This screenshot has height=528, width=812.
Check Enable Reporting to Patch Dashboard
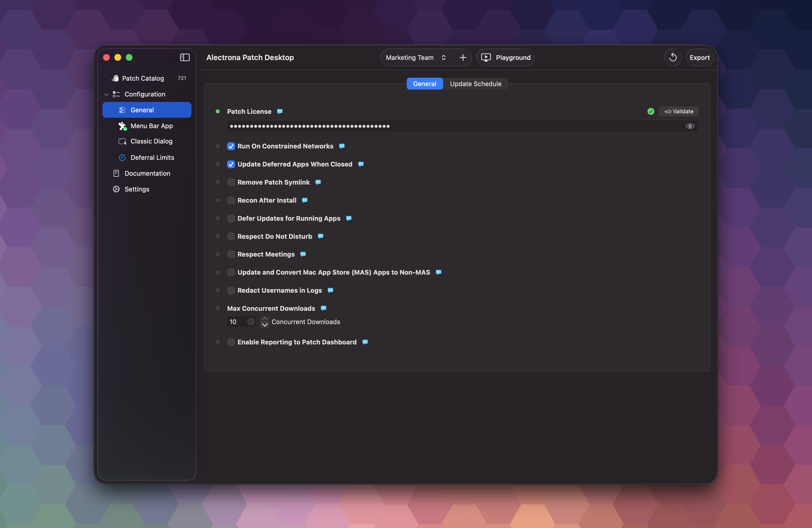tap(231, 342)
